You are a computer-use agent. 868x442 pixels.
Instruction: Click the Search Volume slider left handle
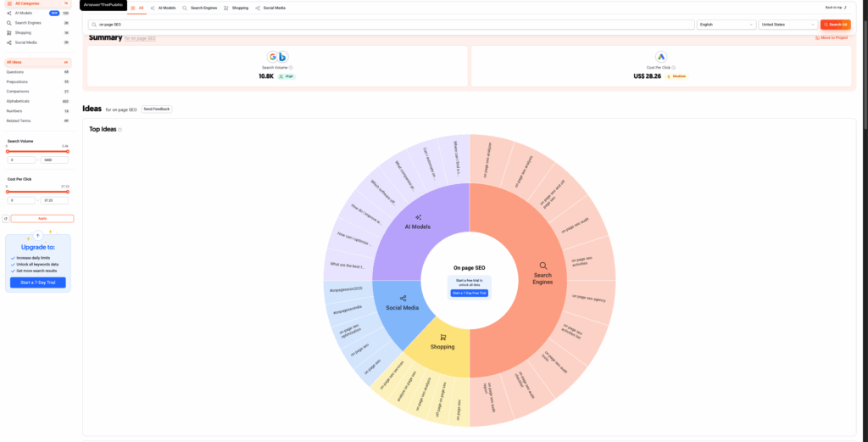pos(7,151)
